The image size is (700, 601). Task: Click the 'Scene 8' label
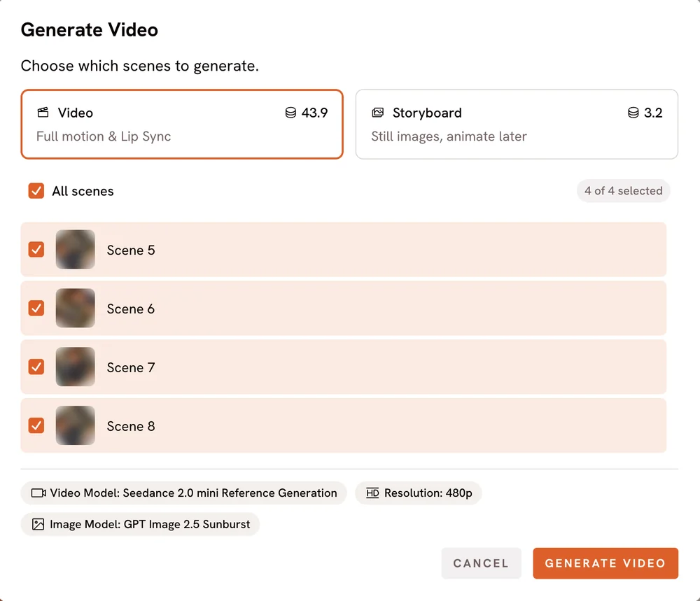[131, 426]
